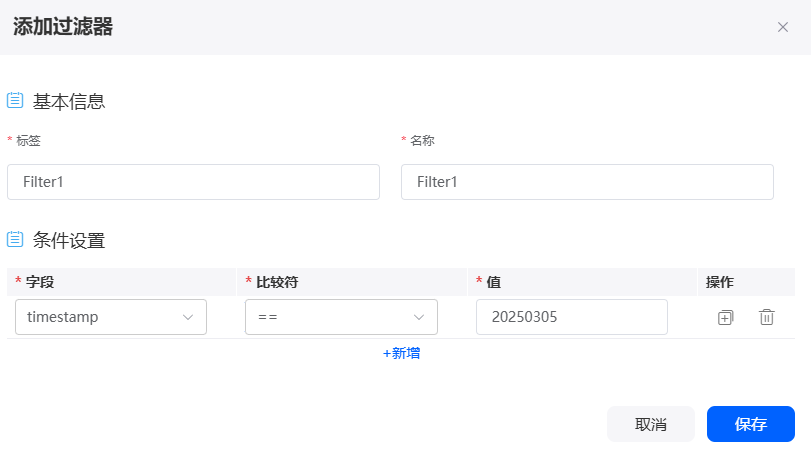
Task: Click the 操作 column header
Action: (719, 282)
